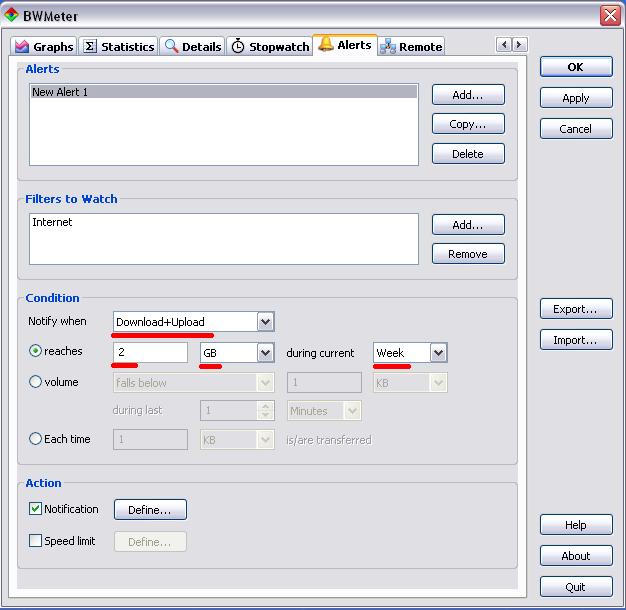The width and height of the screenshot is (626, 610).
Task: Select the 'reaches' radio option
Action: (x=36, y=352)
